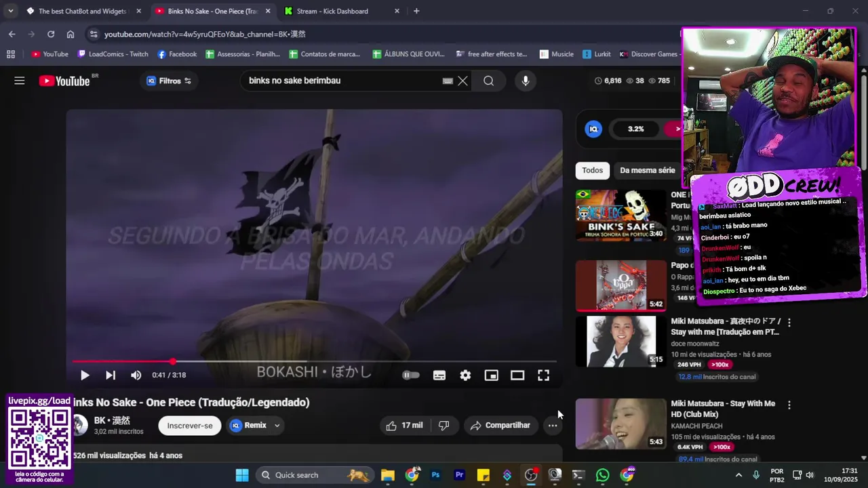868x488 pixels.
Task: Skip to the next video
Action: [x=111, y=375]
